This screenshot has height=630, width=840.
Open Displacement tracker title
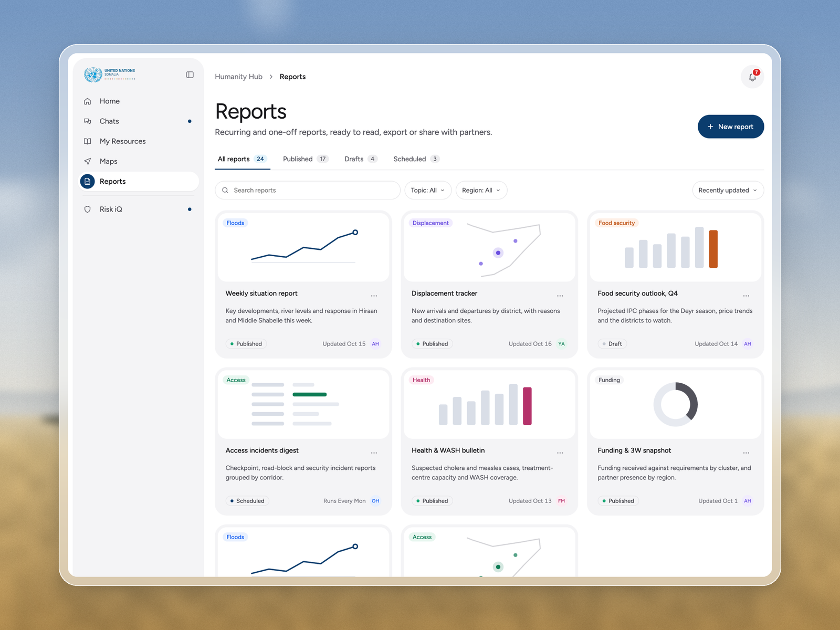pyautogui.click(x=444, y=293)
